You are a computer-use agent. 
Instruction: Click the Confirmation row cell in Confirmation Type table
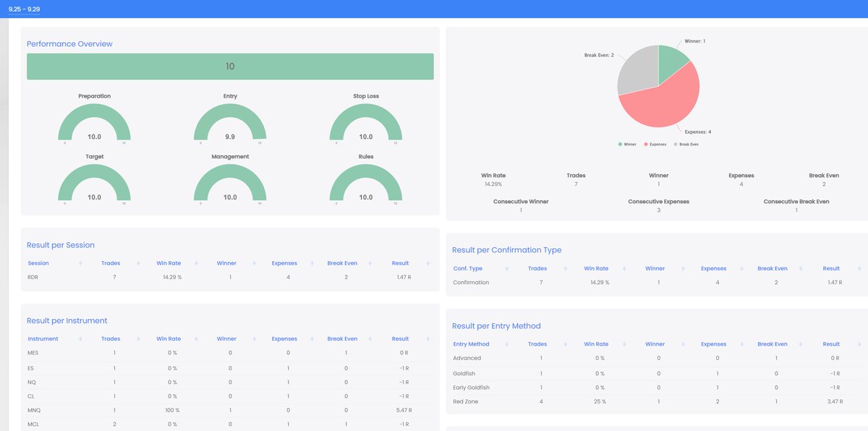471,282
